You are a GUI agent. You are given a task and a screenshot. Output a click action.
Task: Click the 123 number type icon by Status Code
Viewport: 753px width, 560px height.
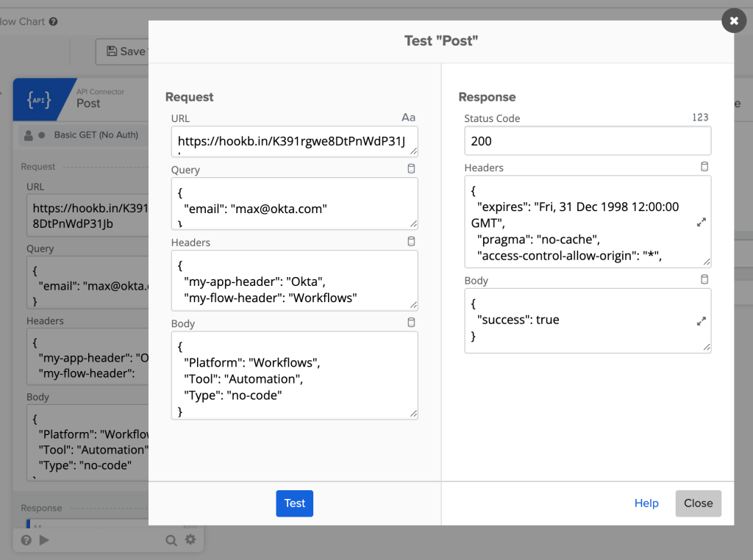pyautogui.click(x=700, y=118)
